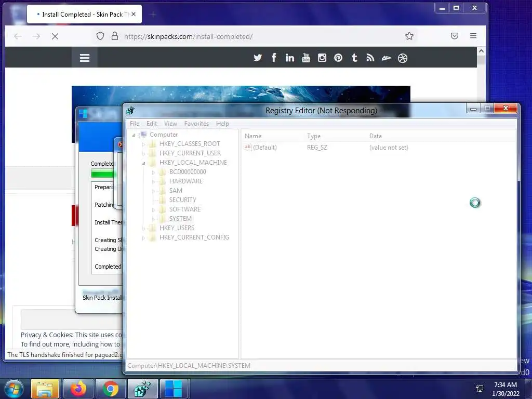
Task: Open File Explorer from the taskbar
Action: [x=45, y=389]
